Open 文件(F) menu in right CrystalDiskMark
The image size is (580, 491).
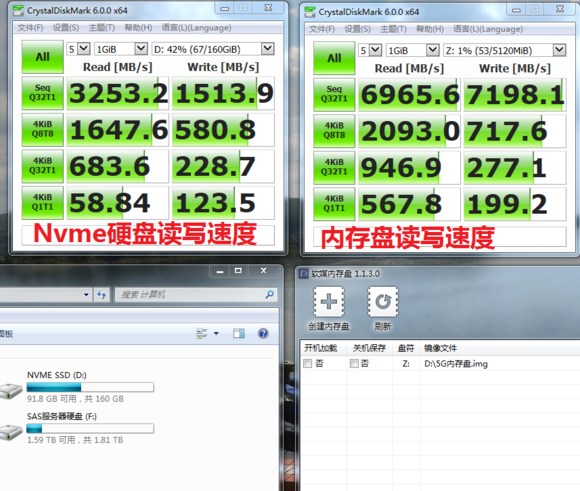pos(322,29)
